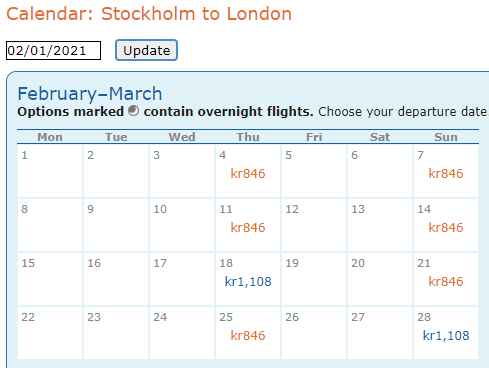Click the overnight flights moon icon
The image size is (489, 368).
pyautogui.click(x=133, y=111)
